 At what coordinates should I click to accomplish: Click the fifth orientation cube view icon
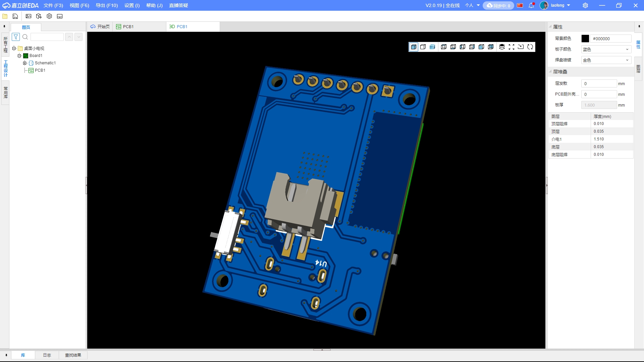coord(481,47)
